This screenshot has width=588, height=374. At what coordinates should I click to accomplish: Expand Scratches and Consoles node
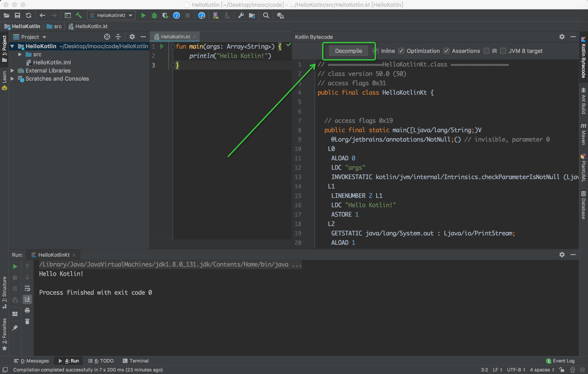(x=12, y=79)
